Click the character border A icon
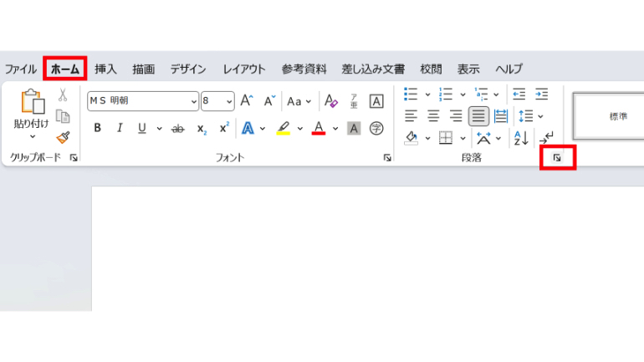 click(x=376, y=101)
